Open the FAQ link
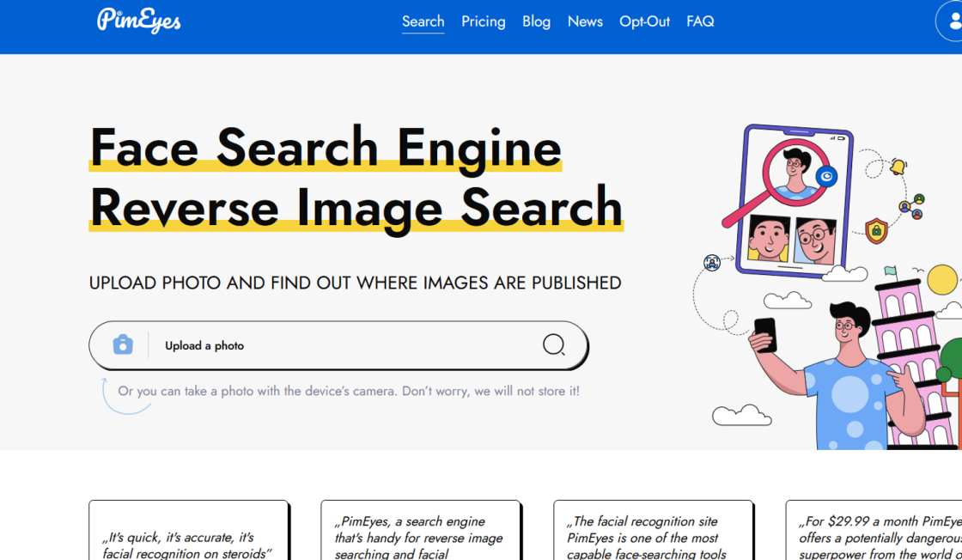 click(700, 21)
